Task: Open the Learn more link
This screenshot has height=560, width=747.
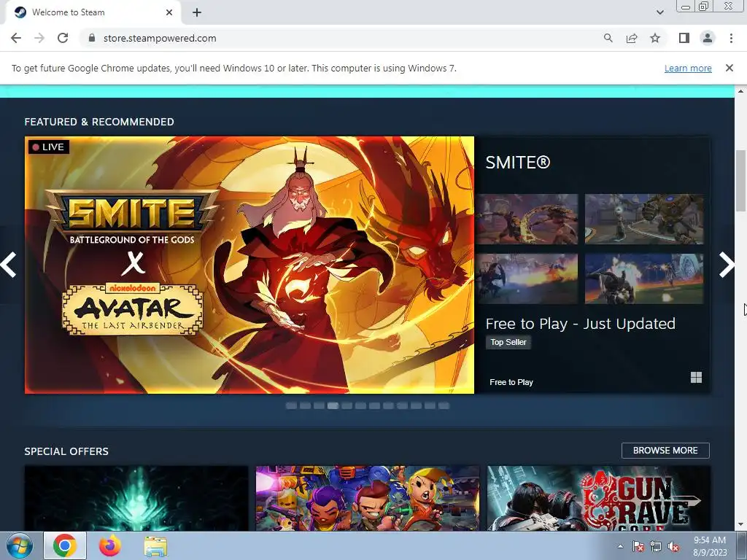Action: click(688, 68)
